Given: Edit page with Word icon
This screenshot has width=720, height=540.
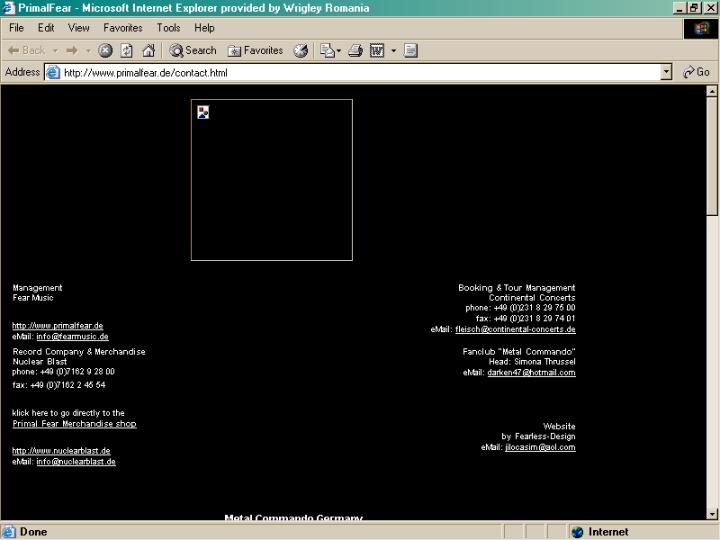Looking at the screenshot, I should [x=377, y=51].
